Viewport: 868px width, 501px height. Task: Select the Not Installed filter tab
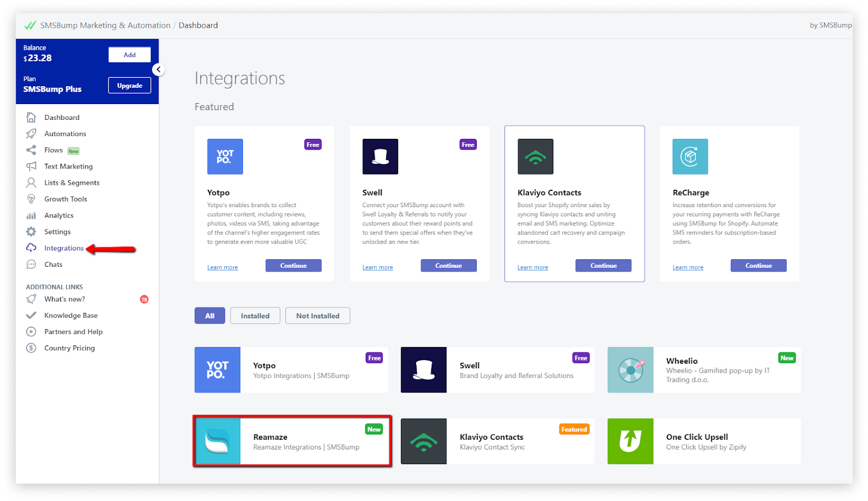coord(318,316)
